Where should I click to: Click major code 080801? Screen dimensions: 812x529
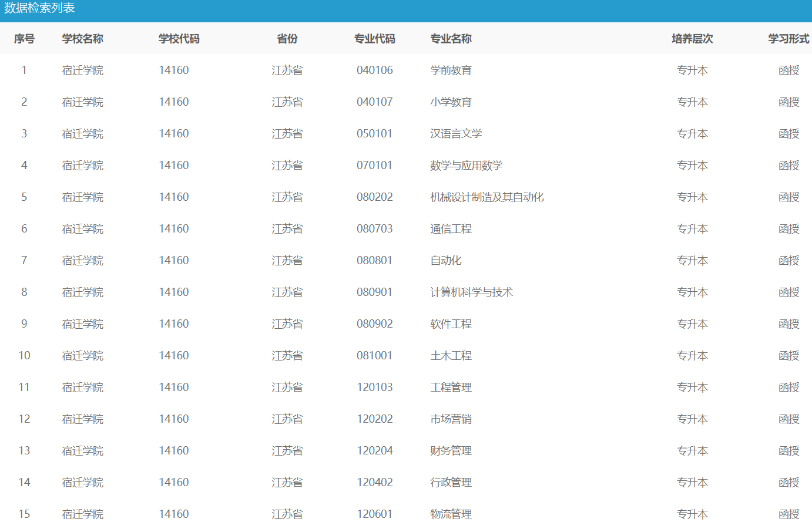pyautogui.click(x=375, y=261)
